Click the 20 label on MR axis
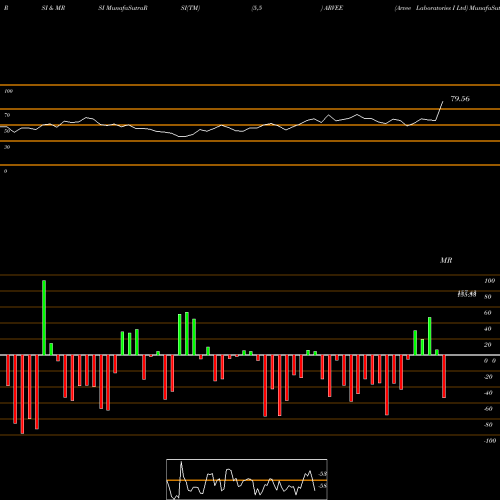The height and width of the screenshot is (500, 500). coord(488,345)
